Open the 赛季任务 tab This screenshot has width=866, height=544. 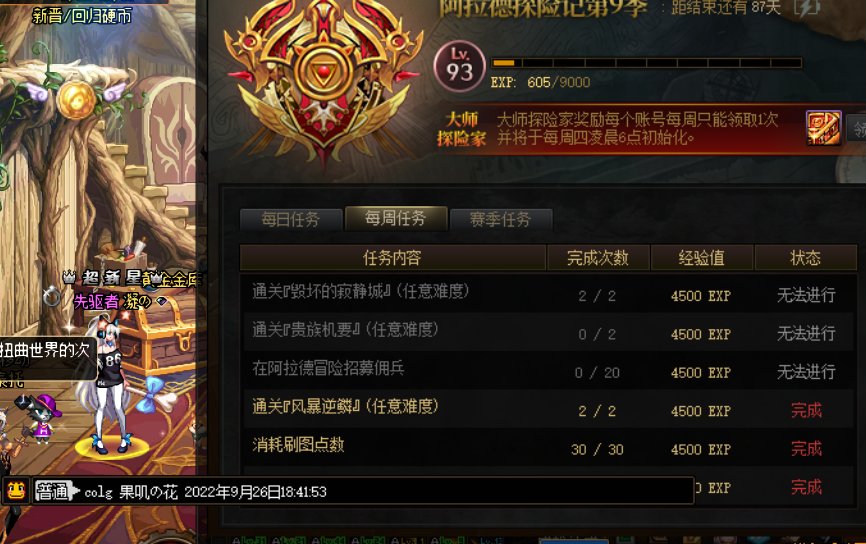pyautogui.click(x=500, y=219)
